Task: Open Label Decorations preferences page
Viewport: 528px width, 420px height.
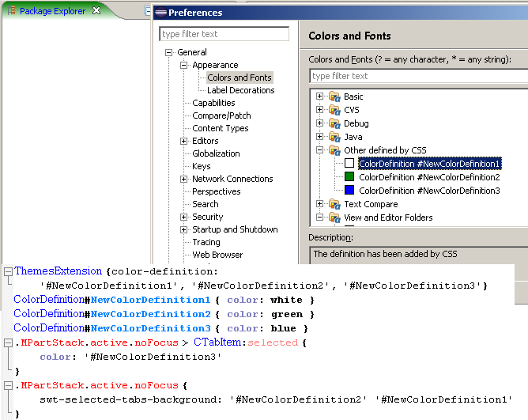Action: [x=241, y=90]
